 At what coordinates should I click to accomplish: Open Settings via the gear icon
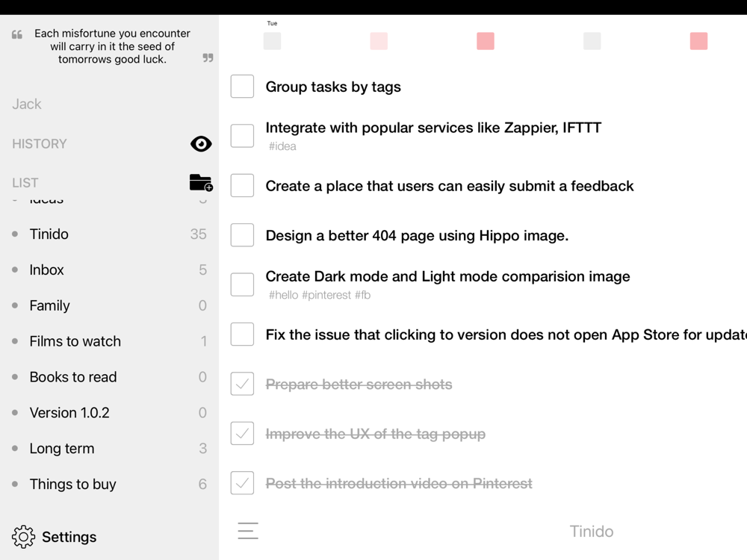point(23,537)
